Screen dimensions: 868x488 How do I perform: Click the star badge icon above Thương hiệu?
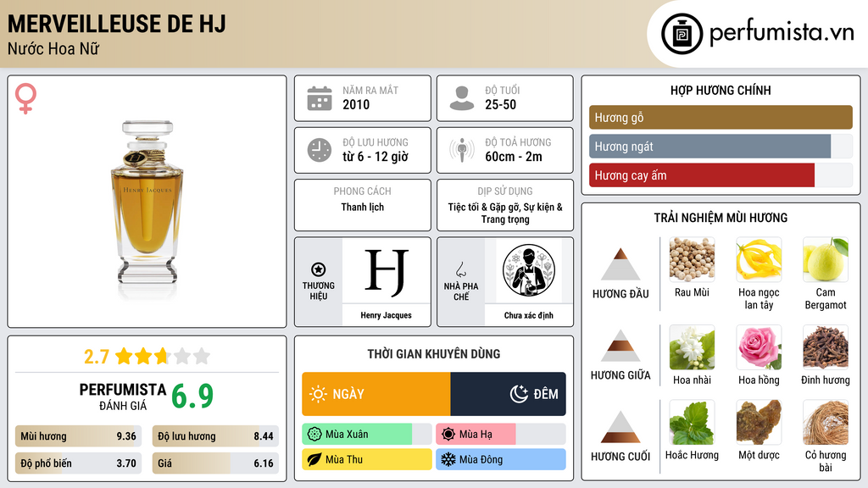tap(319, 269)
